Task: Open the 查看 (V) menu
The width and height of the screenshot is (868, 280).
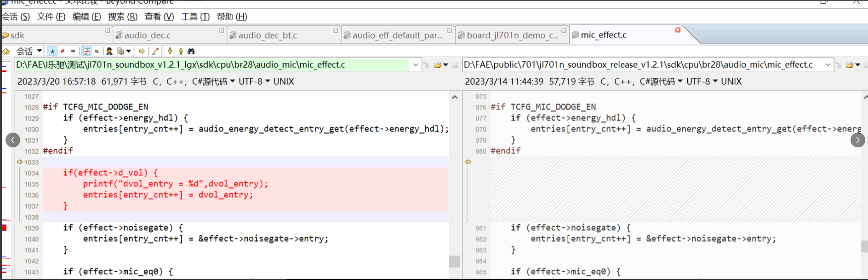Action: [159, 17]
